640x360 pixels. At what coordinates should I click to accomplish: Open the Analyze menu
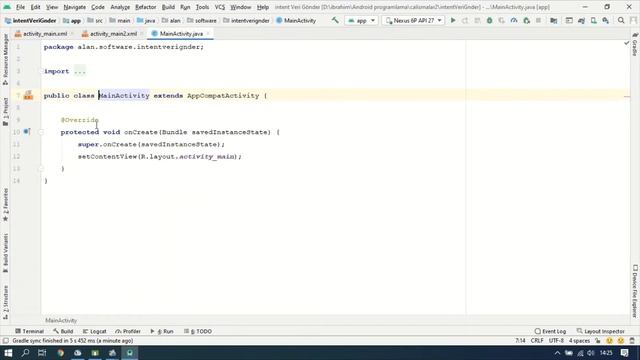[x=120, y=7]
